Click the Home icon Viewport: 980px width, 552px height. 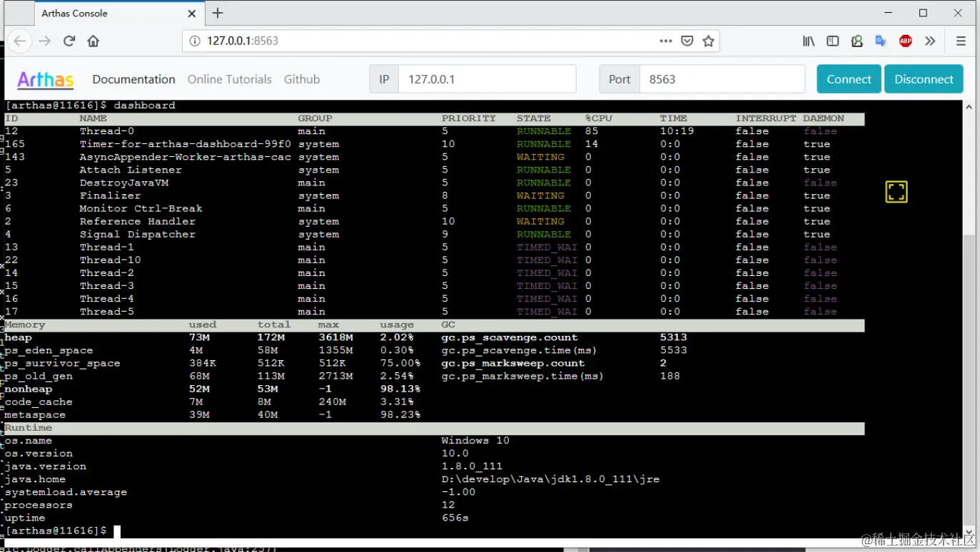click(x=94, y=41)
